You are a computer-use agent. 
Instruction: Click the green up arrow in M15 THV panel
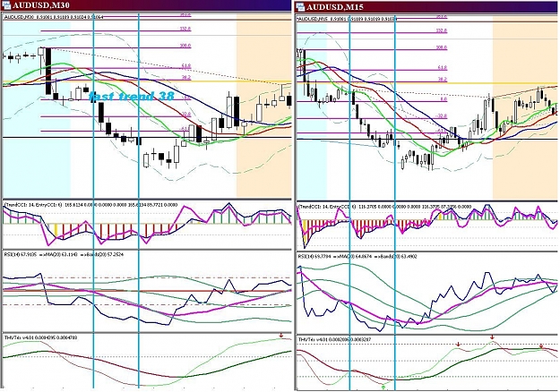click(x=383, y=387)
